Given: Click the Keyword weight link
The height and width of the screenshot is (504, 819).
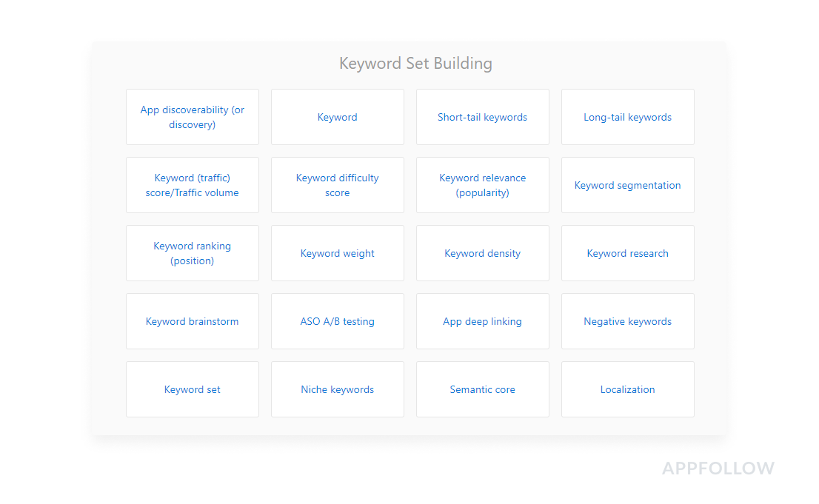Looking at the screenshot, I should [338, 253].
